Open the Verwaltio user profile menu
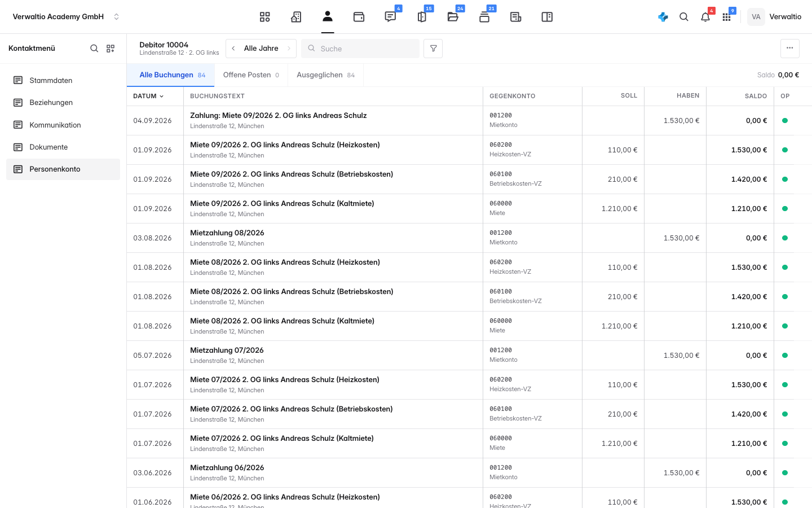This screenshot has height=508, width=812. tap(775, 17)
